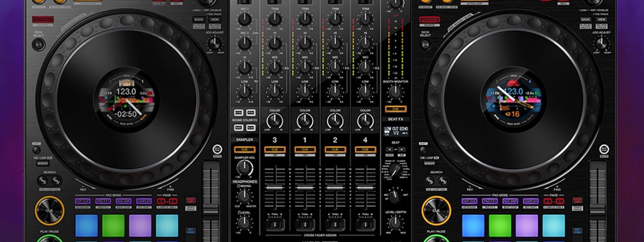The width and height of the screenshot is (644, 242).
Task: Hit the cyan performance pad on right deck
Action: click(554, 225)
